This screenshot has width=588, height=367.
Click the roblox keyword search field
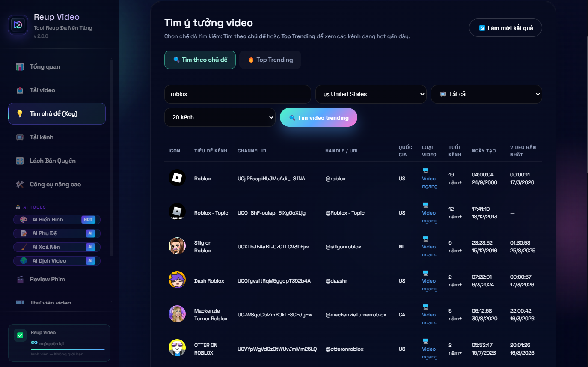pos(237,94)
